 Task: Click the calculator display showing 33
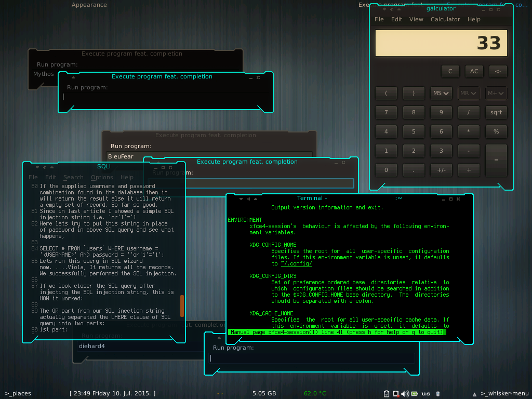(x=441, y=43)
